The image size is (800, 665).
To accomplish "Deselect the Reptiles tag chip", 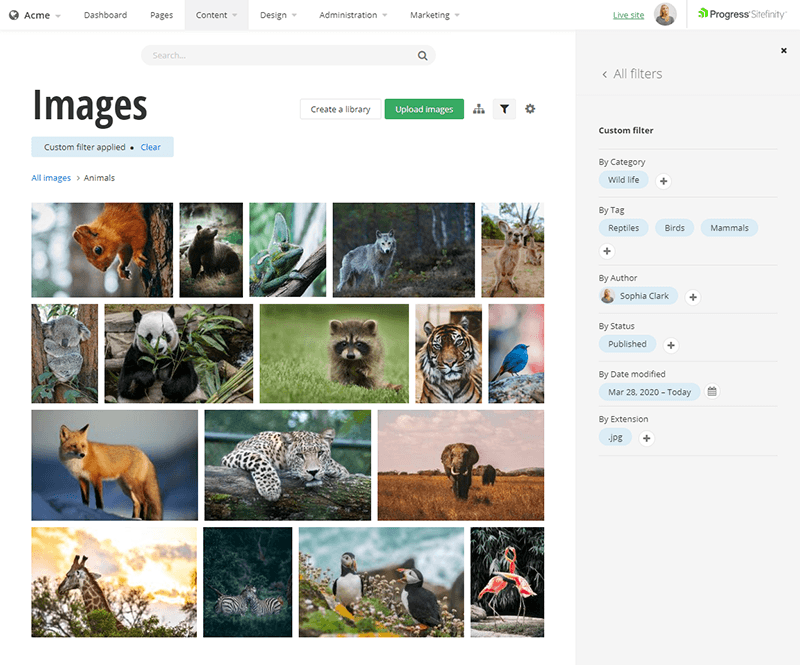I will coord(624,228).
